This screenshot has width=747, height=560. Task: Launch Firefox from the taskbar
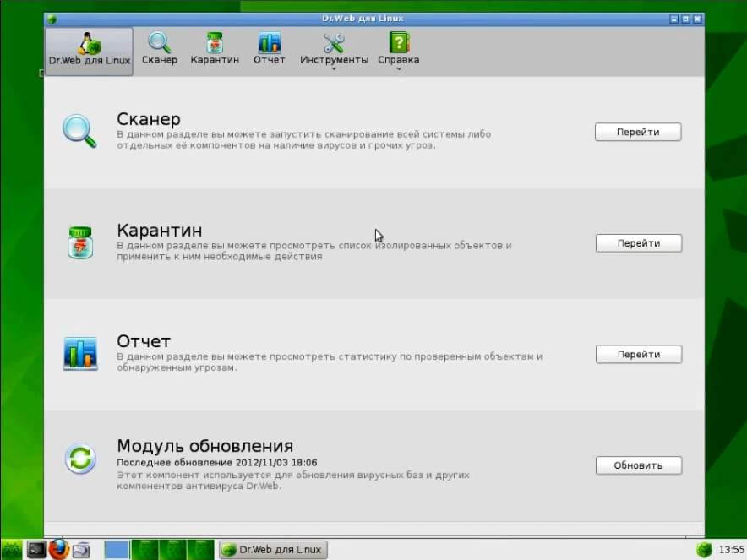pos(58,549)
